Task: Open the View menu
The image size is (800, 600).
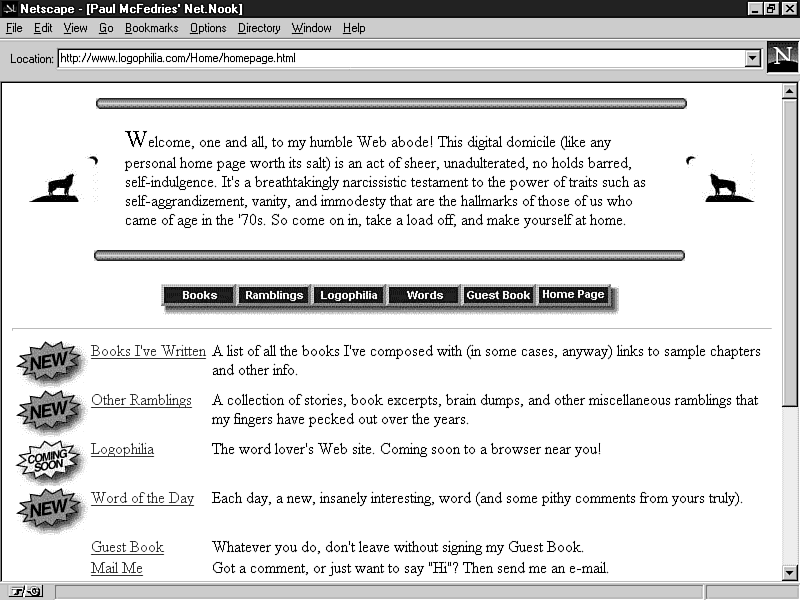Action: click(x=75, y=28)
